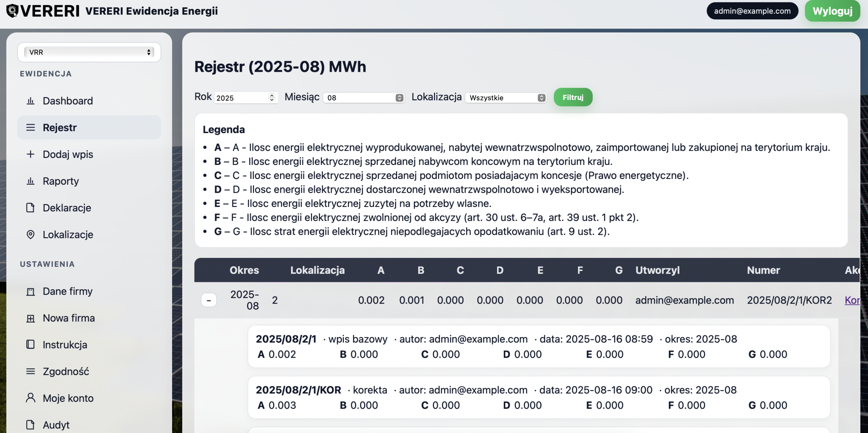Image resolution: width=868 pixels, height=433 pixels.
Task: Click the Rok year stepper arrows
Action: point(272,98)
